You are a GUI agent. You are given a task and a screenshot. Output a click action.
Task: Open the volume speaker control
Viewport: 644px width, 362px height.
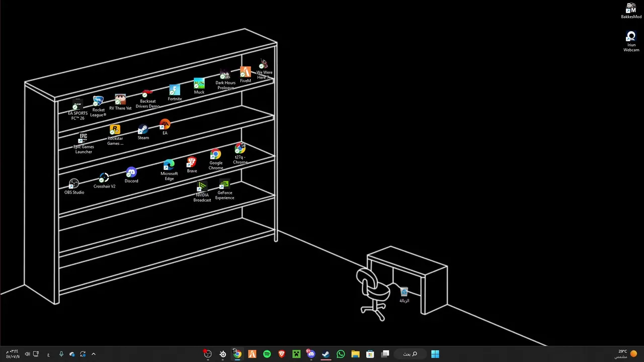[27, 354]
